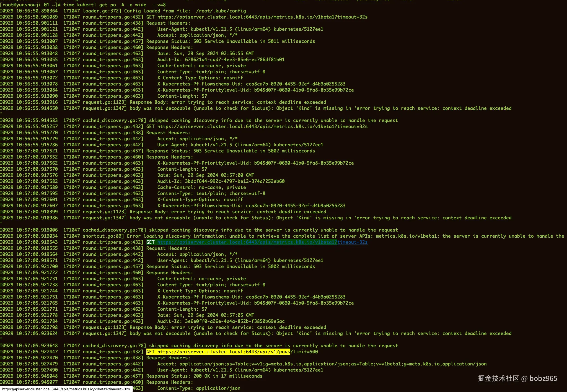Click the Audit-Id 678621a4-cad7-4ee3 value

[x=235, y=59]
